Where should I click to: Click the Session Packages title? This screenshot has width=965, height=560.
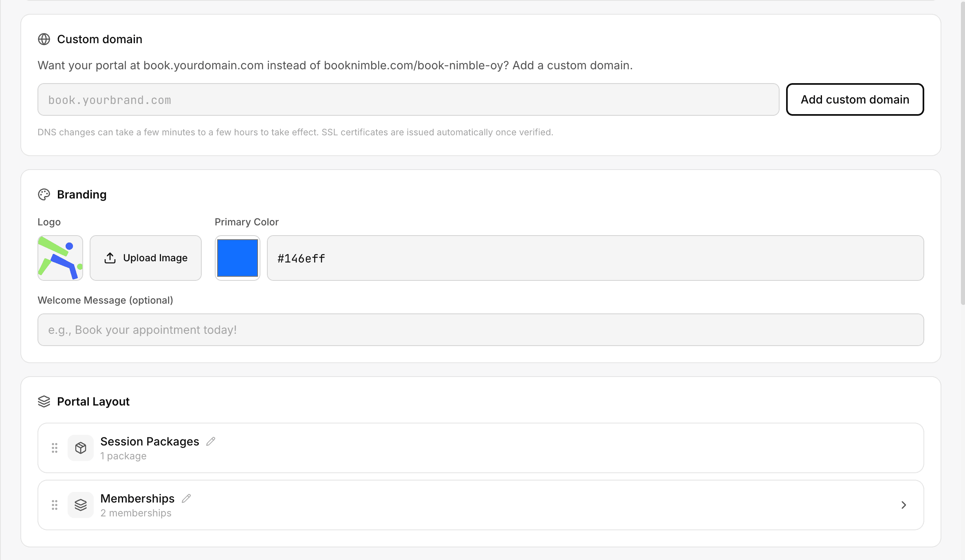tap(150, 441)
